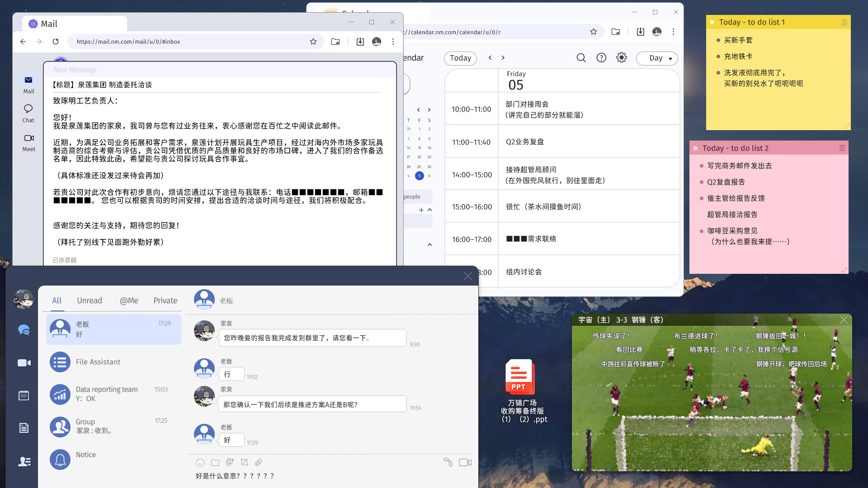This screenshot has height=488, width=868.
Task: Go to next day in calendar
Action: [503, 58]
